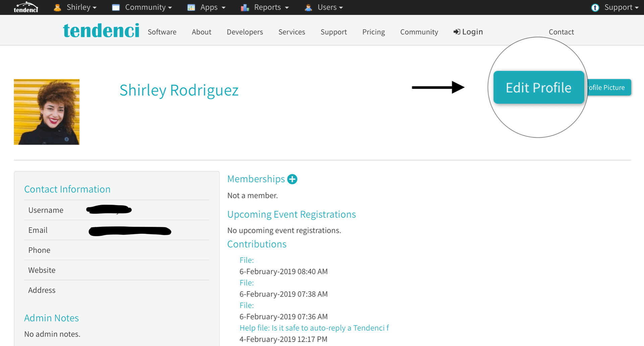Open the Contact page

tap(561, 32)
